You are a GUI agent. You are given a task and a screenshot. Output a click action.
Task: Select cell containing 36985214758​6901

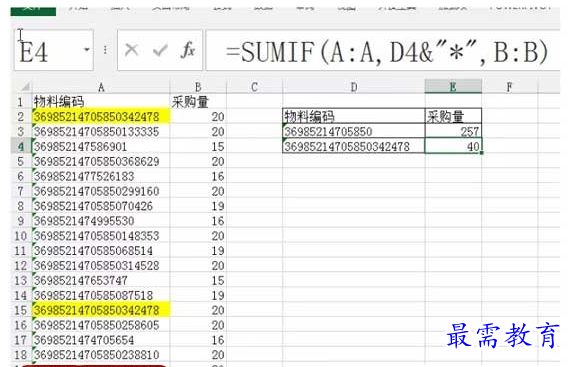[101, 146]
